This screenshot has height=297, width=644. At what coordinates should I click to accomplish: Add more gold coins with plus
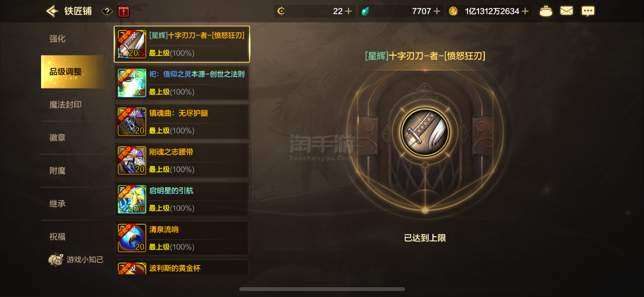point(525,11)
